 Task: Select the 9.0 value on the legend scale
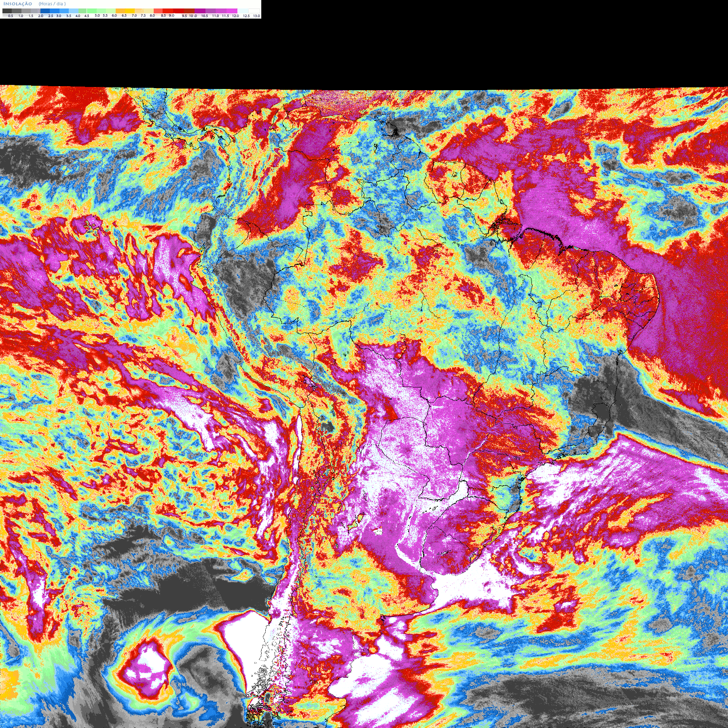(x=171, y=15)
